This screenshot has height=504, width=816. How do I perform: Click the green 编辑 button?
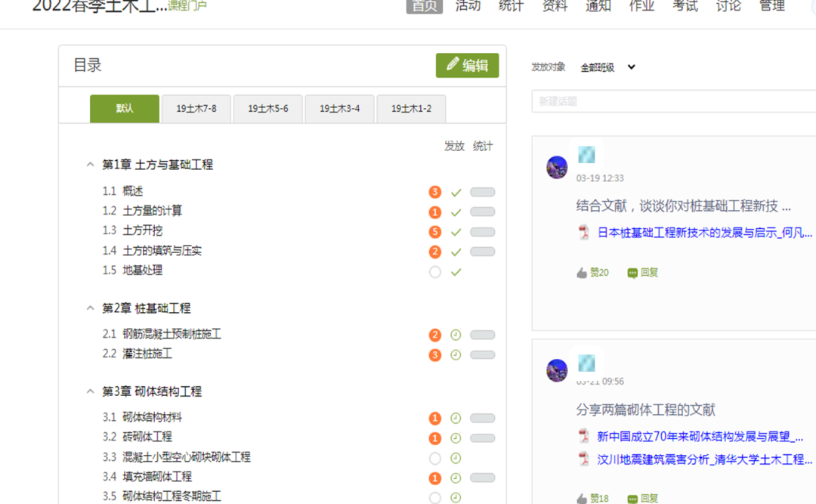tap(467, 66)
